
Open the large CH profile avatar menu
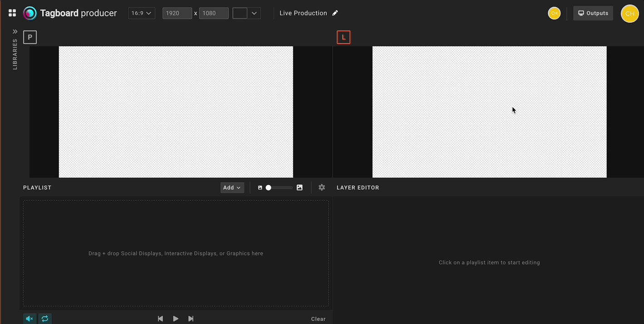[629, 13]
